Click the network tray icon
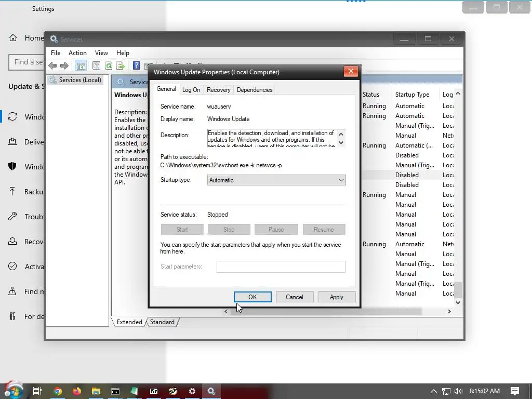This screenshot has width=532, height=399. pos(446,391)
